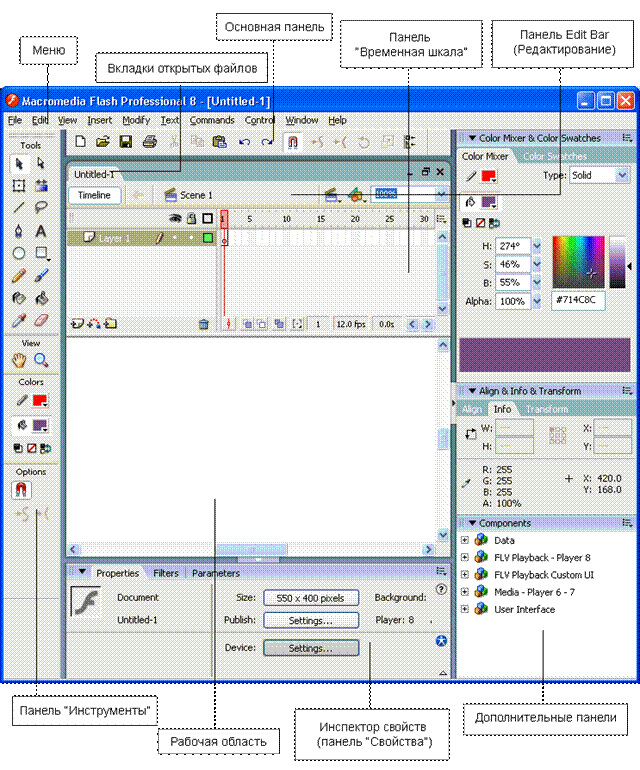Screen dimensions: 640x770
Task: Toggle show/hide all layers eye icon
Action: click(175, 219)
